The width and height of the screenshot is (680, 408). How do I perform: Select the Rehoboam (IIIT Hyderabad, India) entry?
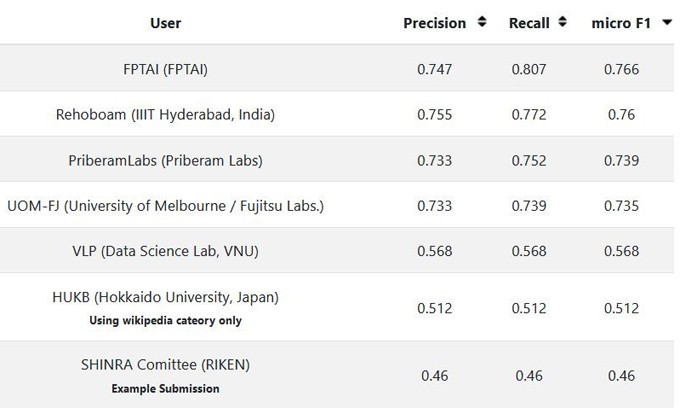[166, 114]
